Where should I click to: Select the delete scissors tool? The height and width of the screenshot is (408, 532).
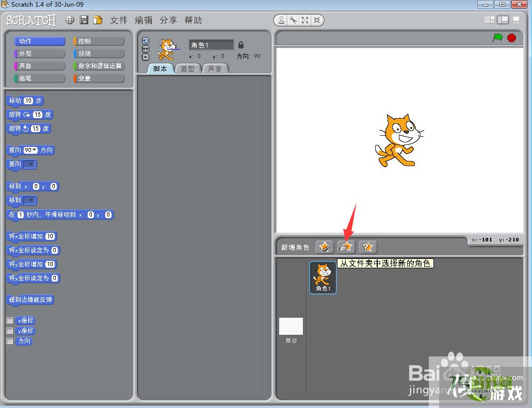pyautogui.click(x=293, y=20)
